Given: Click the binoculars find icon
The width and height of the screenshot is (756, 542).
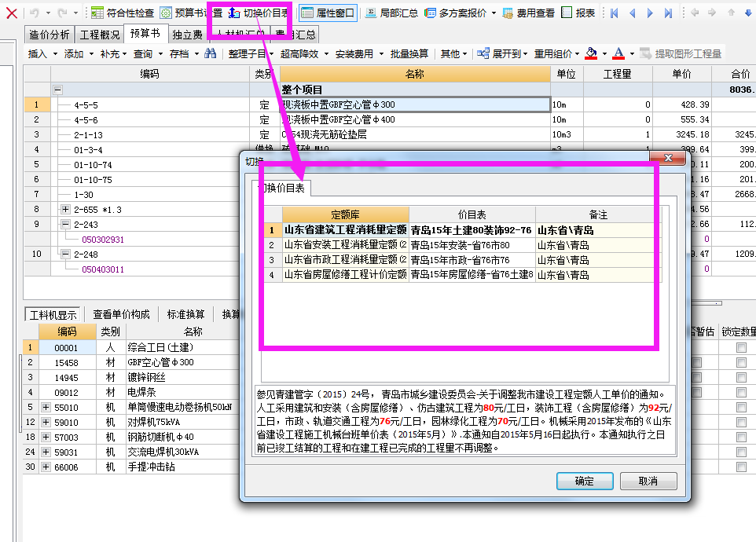Looking at the screenshot, I should coord(210,53).
